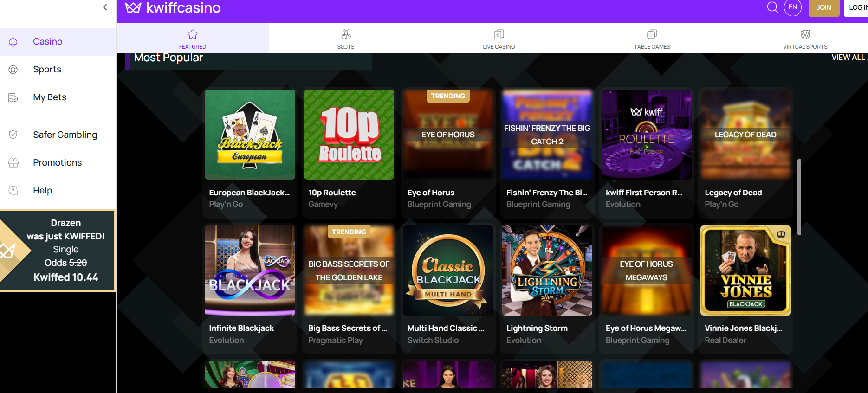Switch to the TABLE GAMES tab
This screenshot has height=393, width=868.
click(652, 38)
